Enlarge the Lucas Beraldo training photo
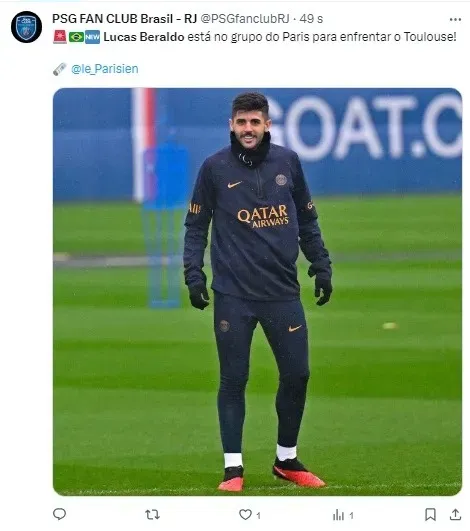The width and height of the screenshot is (470, 531). (x=257, y=292)
